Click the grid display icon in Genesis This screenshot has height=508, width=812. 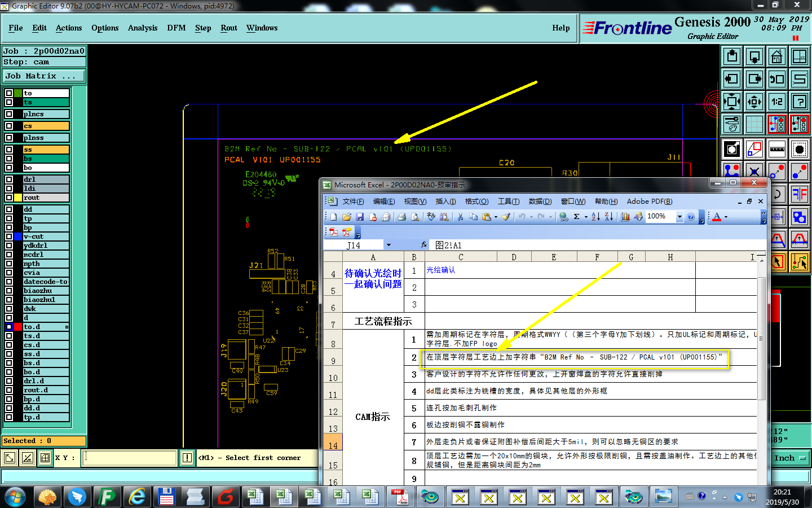click(754, 124)
